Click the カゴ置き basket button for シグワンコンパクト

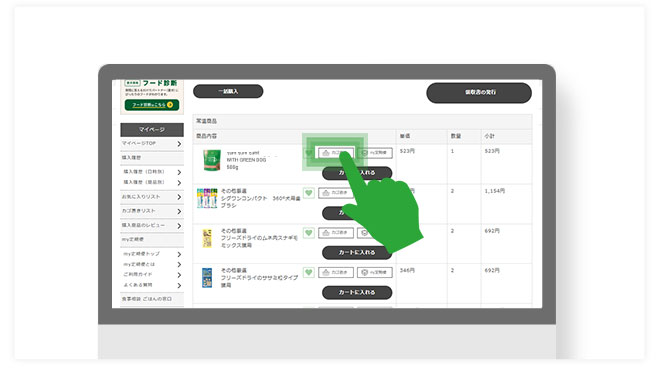tap(336, 193)
